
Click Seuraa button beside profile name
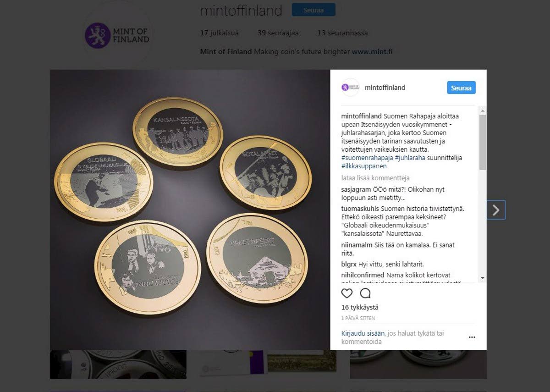tap(313, 10)
